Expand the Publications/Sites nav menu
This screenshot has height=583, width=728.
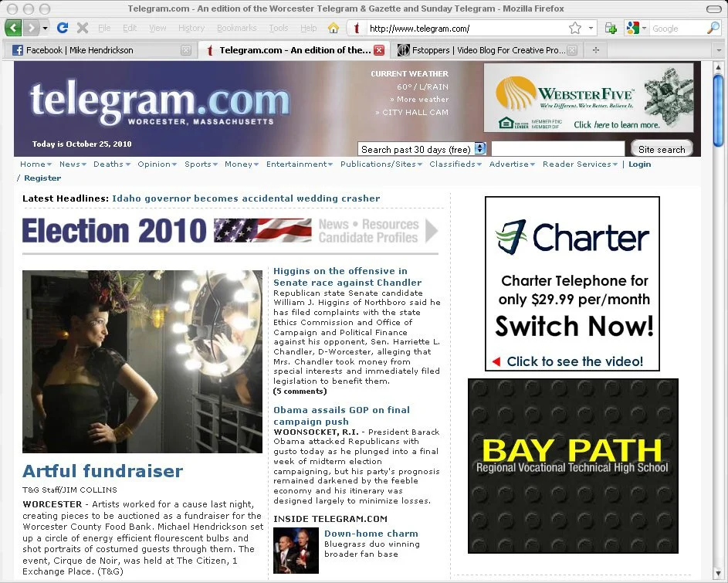point(381,164)
